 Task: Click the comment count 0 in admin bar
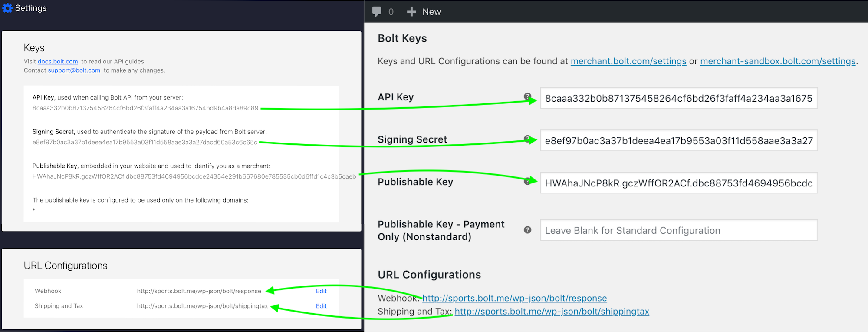[391, 12]
